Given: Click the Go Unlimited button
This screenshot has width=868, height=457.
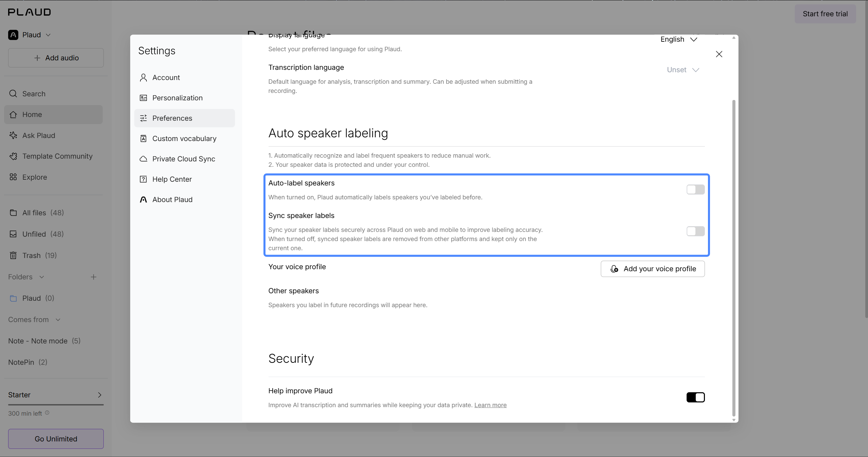Looking at the screenshot, I should 56,439.
